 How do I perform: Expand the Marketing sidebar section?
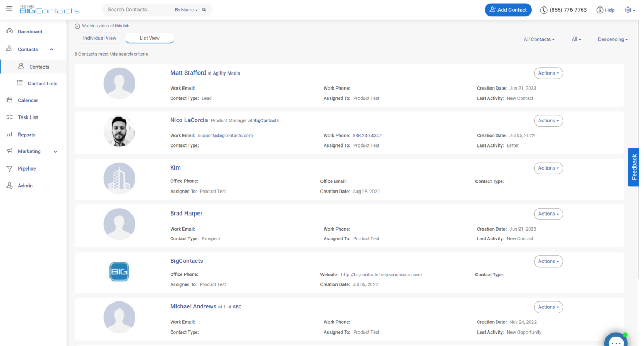point(55,152)
